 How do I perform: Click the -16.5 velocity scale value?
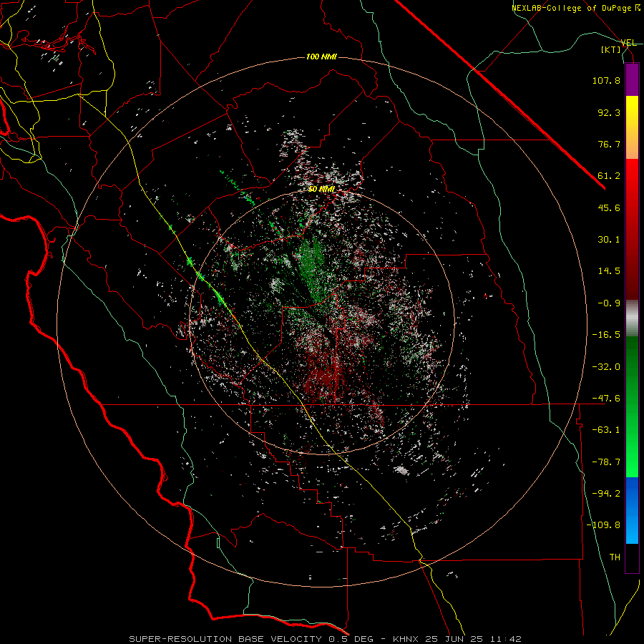pyautogui.click(x=606, y=335)
